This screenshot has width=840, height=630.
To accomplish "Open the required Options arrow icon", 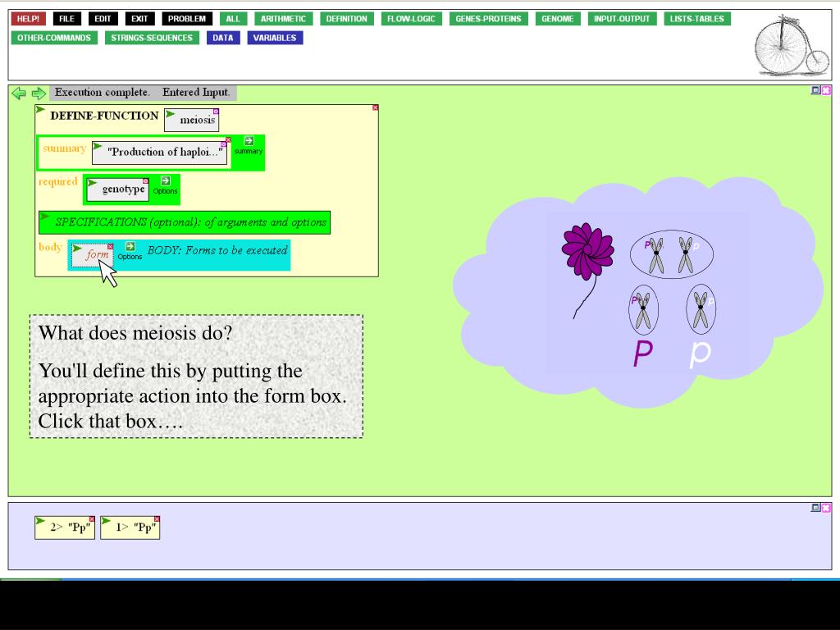I will (165, 180).
